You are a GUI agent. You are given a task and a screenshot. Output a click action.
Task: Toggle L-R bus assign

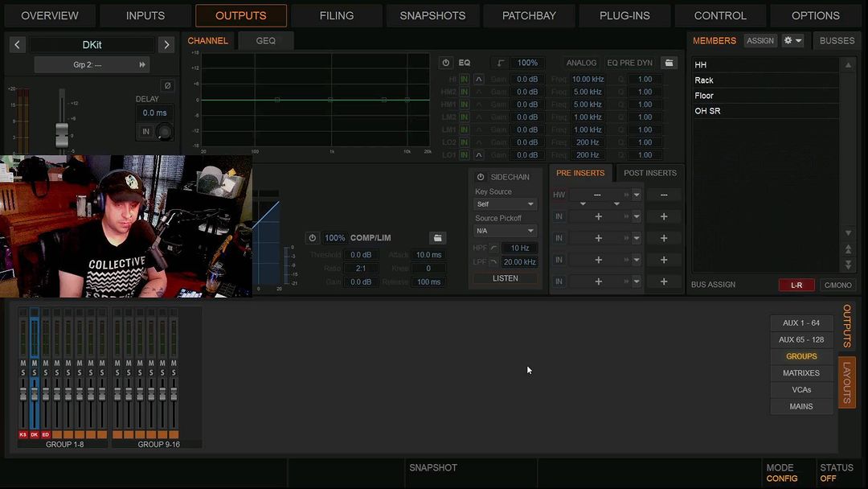796,285
